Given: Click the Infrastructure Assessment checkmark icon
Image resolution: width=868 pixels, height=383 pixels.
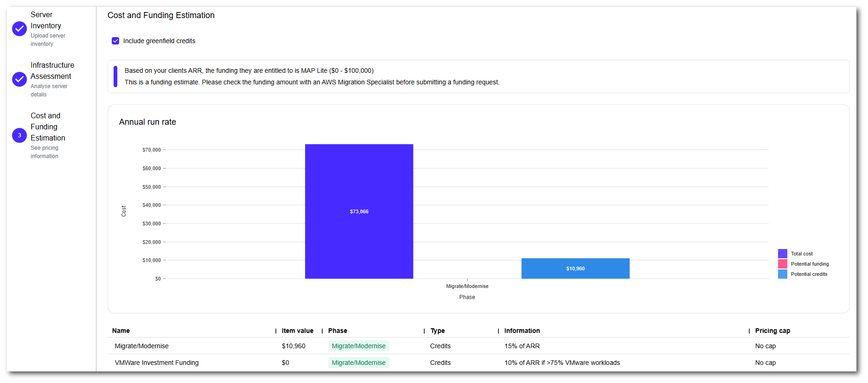Looking at the screenshot, I should click(19, 79).
